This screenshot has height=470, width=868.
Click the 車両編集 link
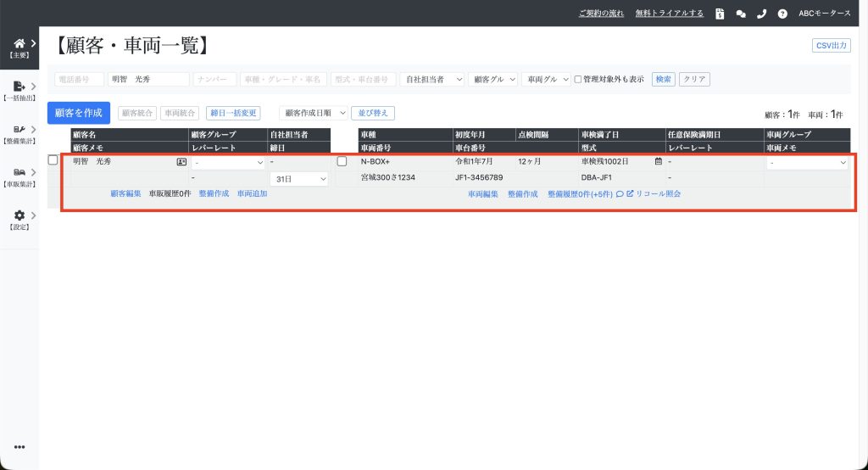tap(483, 194)
